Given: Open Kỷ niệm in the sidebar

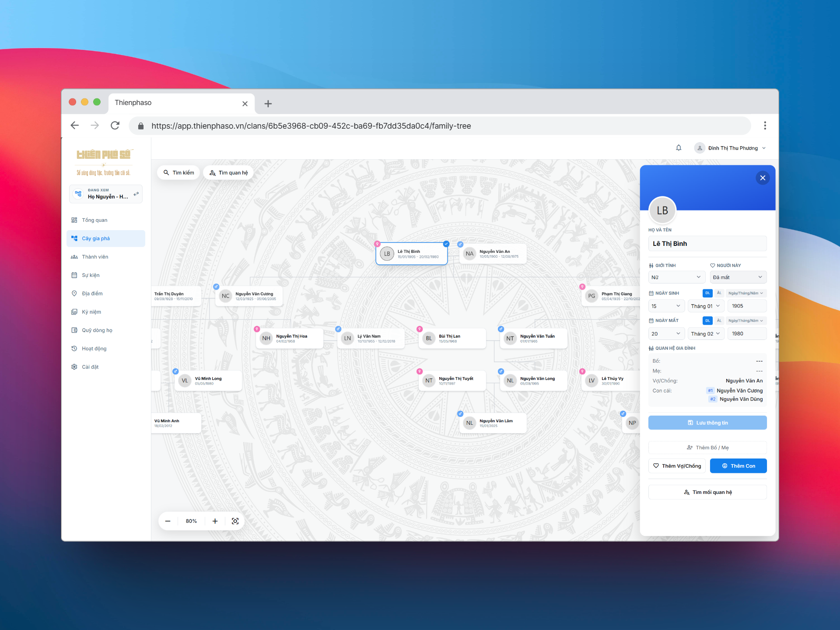Looking at the screenshot, I should tap(106, 312).
